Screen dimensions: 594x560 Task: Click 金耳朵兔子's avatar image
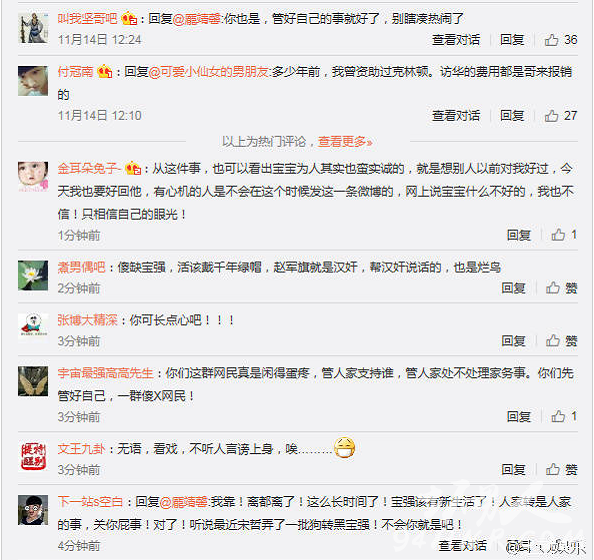click(33, 177)
